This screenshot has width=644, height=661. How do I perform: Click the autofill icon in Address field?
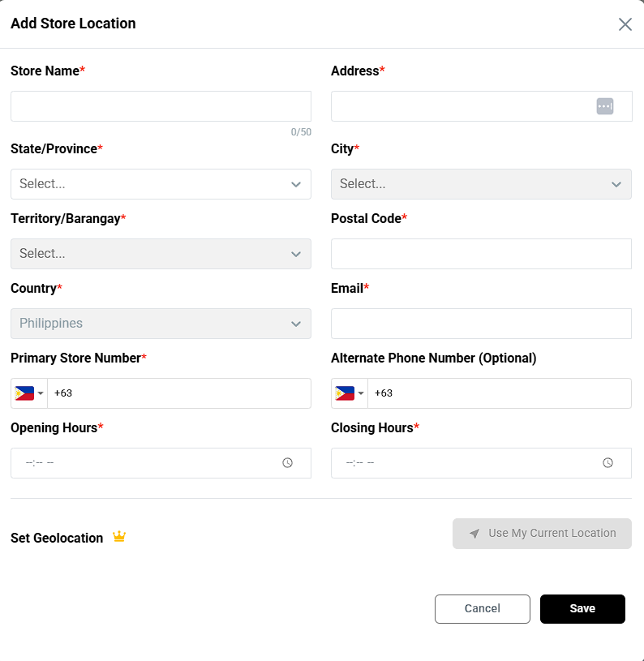tap(605, 106)
